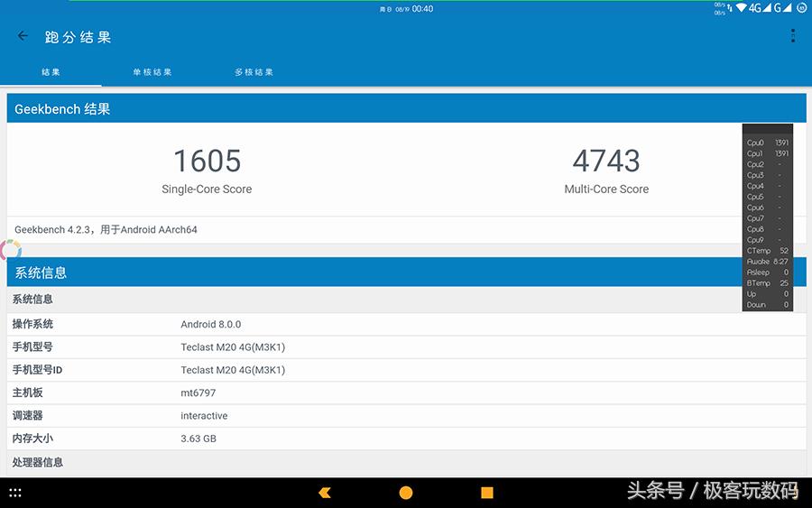Open the app drawer dots icon
Image resolution: width=812 pixels, height=508 pixels.
click(x=15, y=493)
